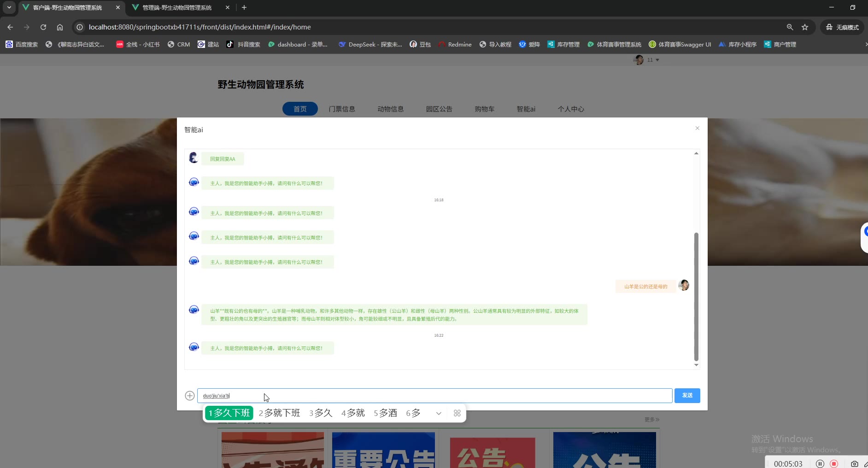
Task: Select the sixth IME candidate 多
Action: point(413,413)
